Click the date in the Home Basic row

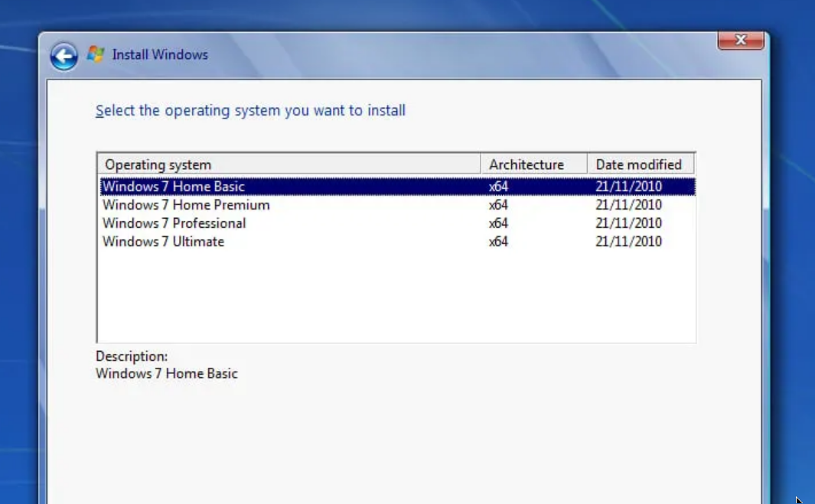click(x=628, y=187)
